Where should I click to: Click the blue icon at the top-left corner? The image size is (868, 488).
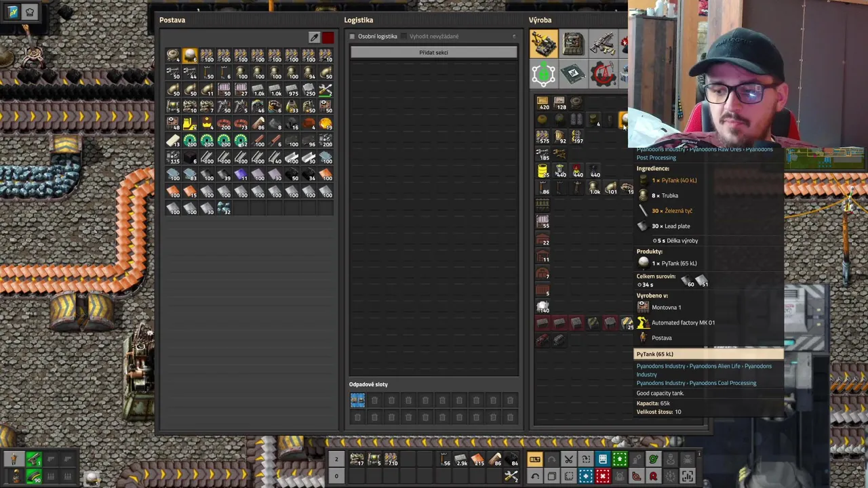click(x=13, y=12)
